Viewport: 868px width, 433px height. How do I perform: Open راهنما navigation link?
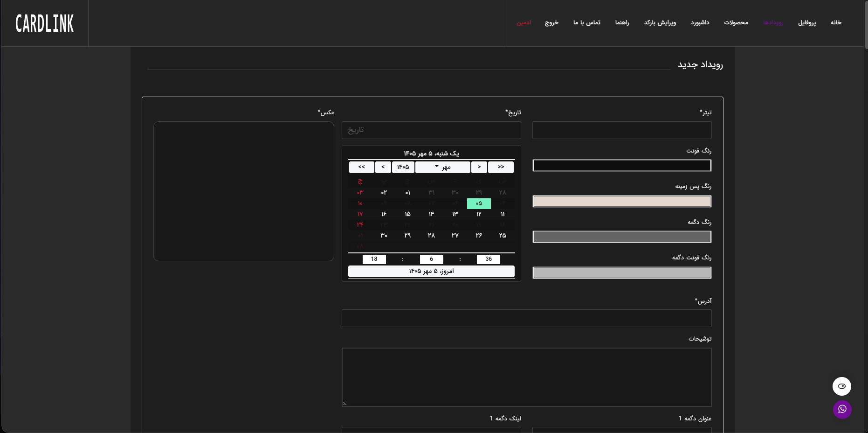(622, 22)
